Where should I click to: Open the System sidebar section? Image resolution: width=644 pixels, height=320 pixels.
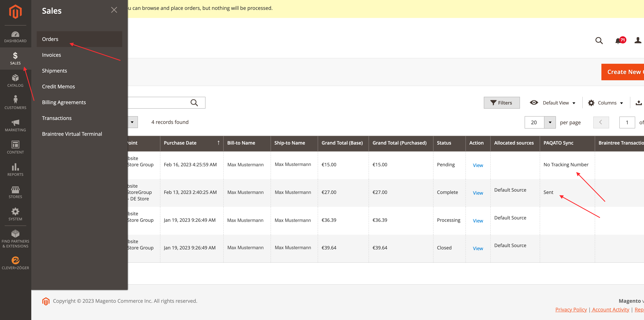click(15, 214)
